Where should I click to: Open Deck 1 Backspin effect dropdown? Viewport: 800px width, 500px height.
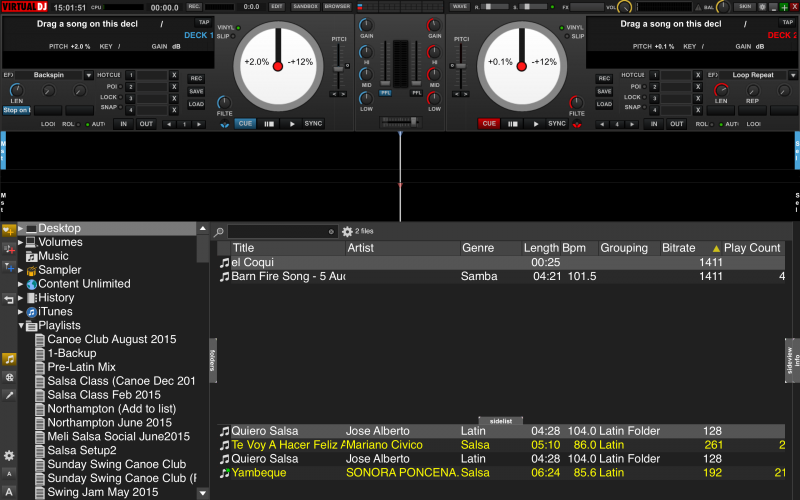[x=88, y=75]
